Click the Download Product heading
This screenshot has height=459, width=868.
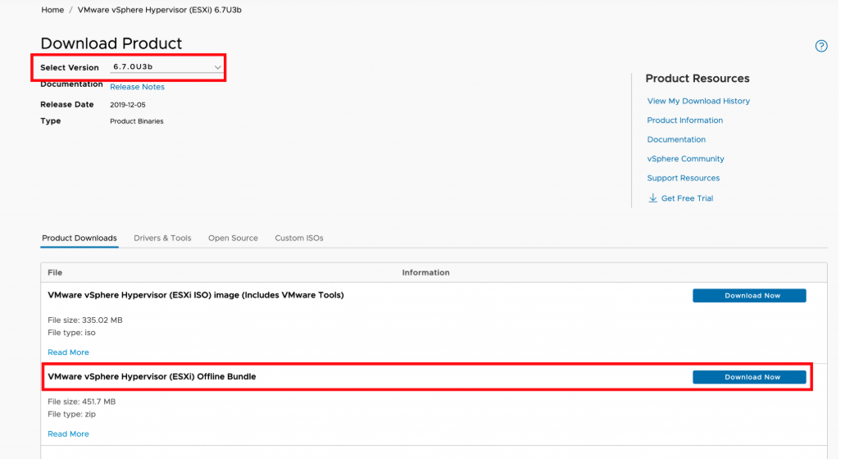pyautogui.click(x=111, y=43)
